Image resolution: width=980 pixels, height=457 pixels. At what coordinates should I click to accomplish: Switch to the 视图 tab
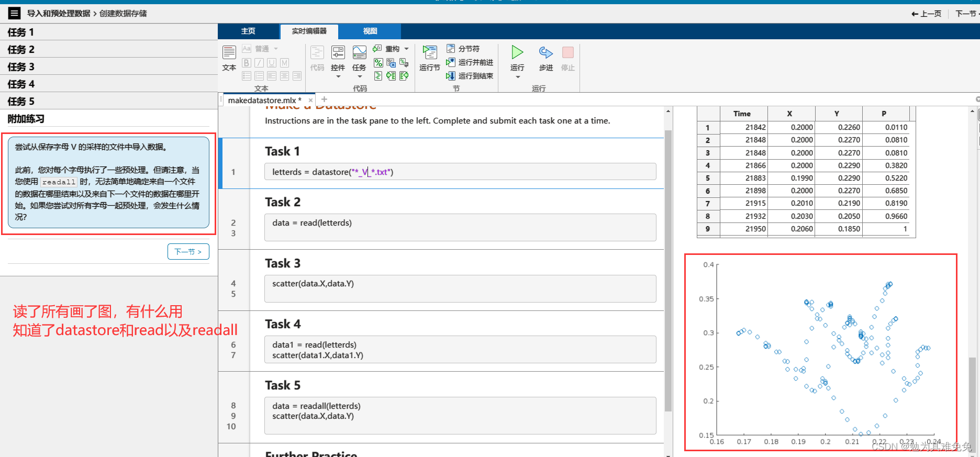pos(370,31)
